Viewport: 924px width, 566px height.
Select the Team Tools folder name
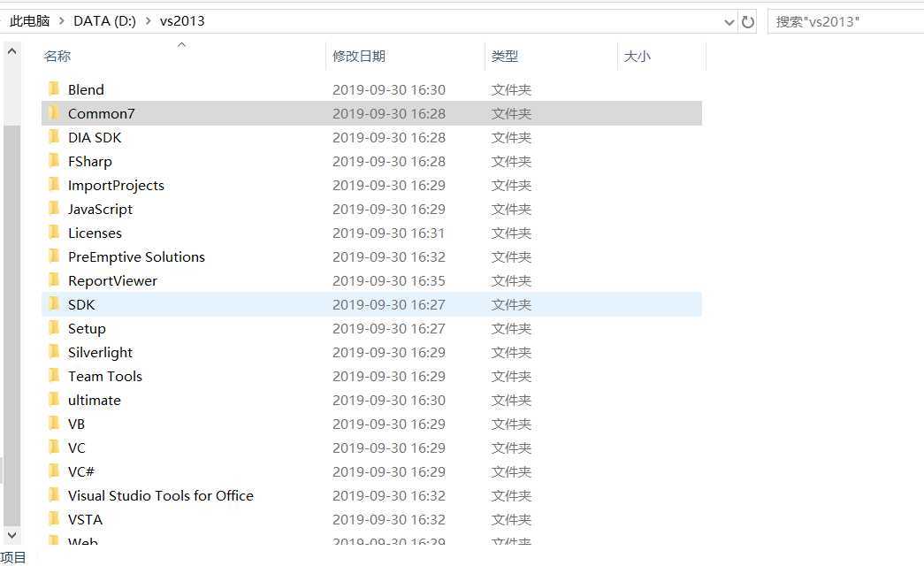tap(105, 376)
